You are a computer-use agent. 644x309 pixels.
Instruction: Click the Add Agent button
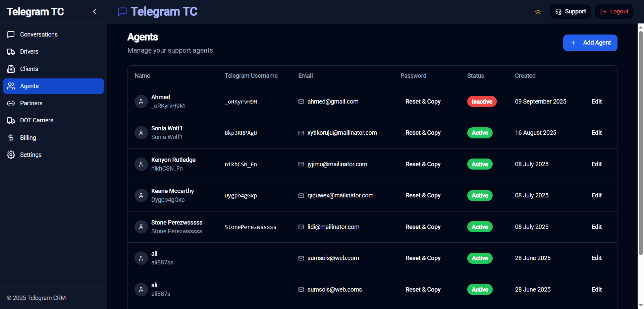590,43
